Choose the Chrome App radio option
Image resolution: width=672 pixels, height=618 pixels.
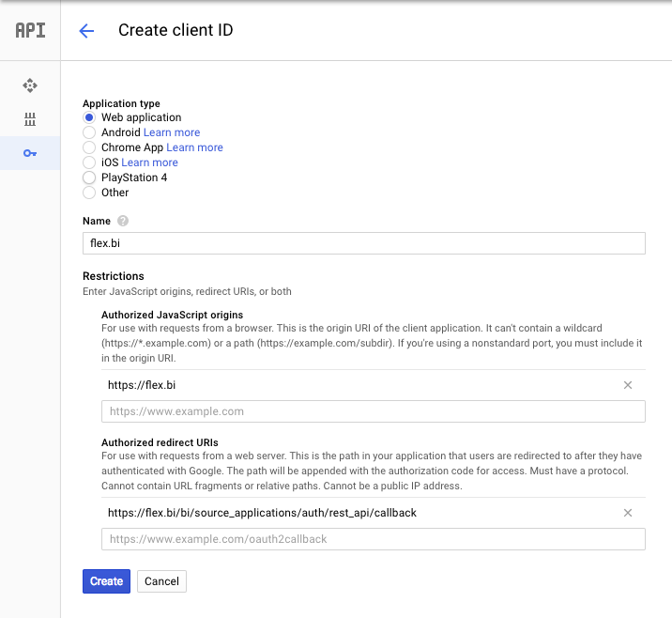point(89,147)
